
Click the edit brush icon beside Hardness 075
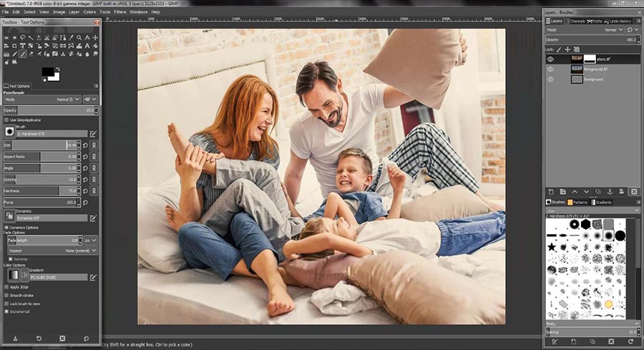coord(93,133)
